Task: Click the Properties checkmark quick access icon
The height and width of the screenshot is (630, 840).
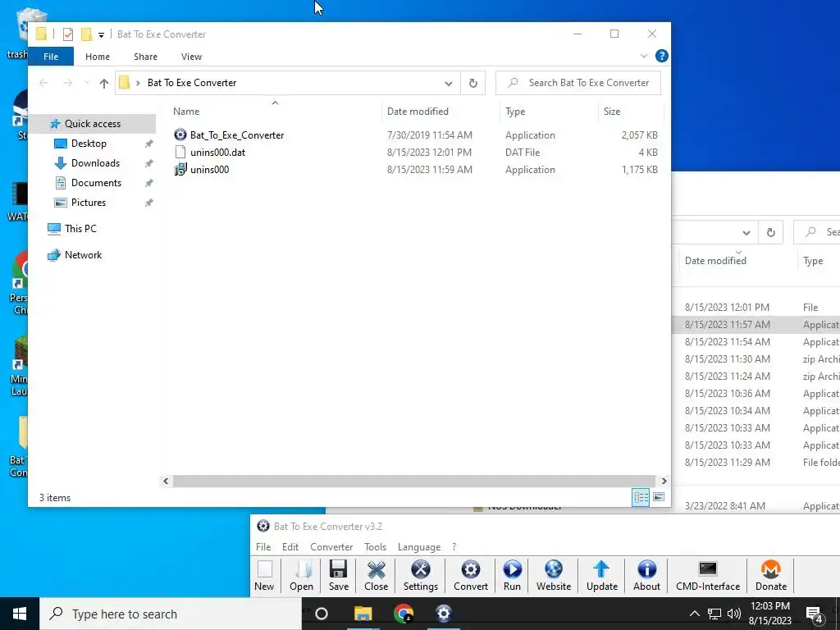Action: tap(68, 34)
